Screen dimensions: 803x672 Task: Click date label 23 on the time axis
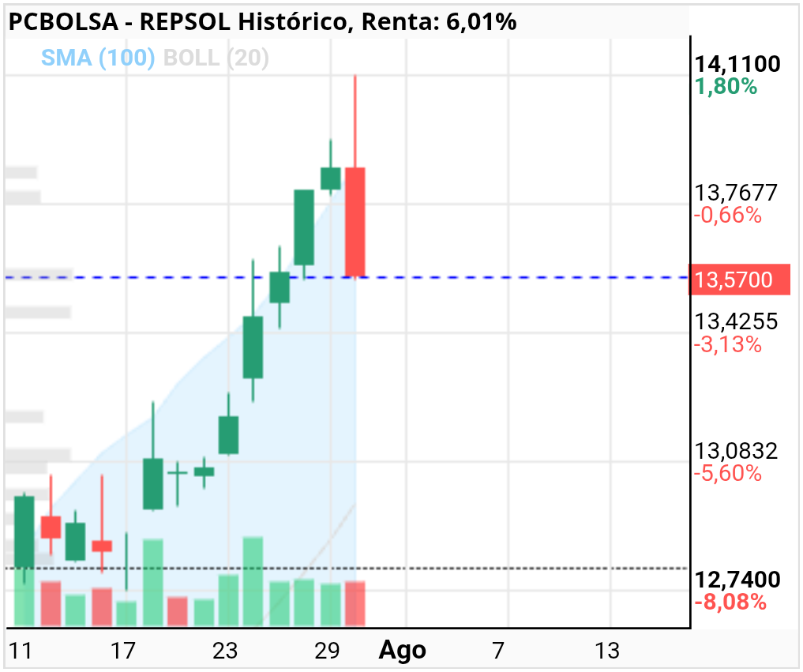225,651
